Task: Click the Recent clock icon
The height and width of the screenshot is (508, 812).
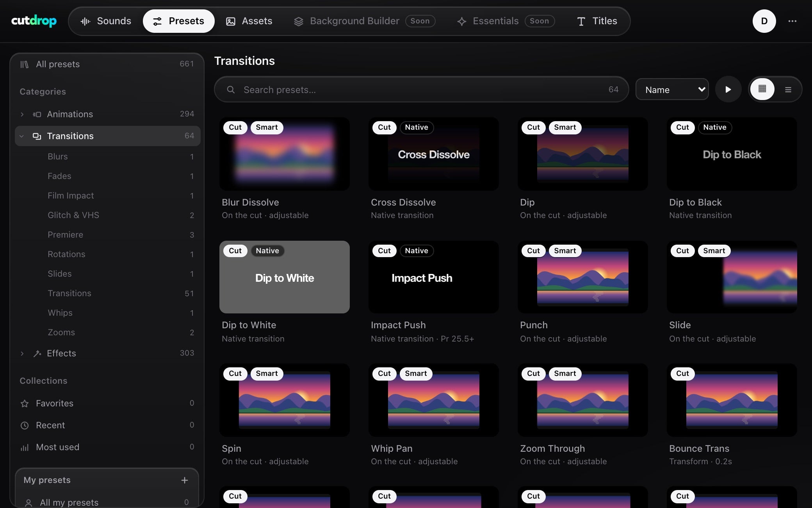Action: coord(25,425)
